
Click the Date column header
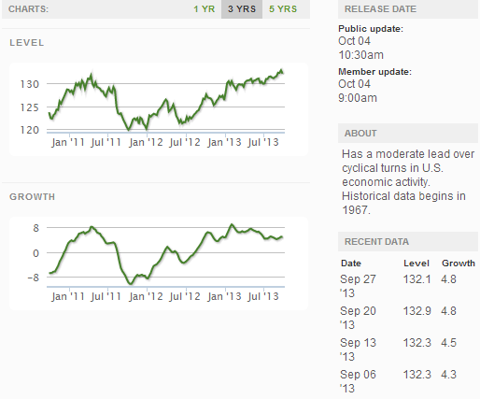point(351,263)
